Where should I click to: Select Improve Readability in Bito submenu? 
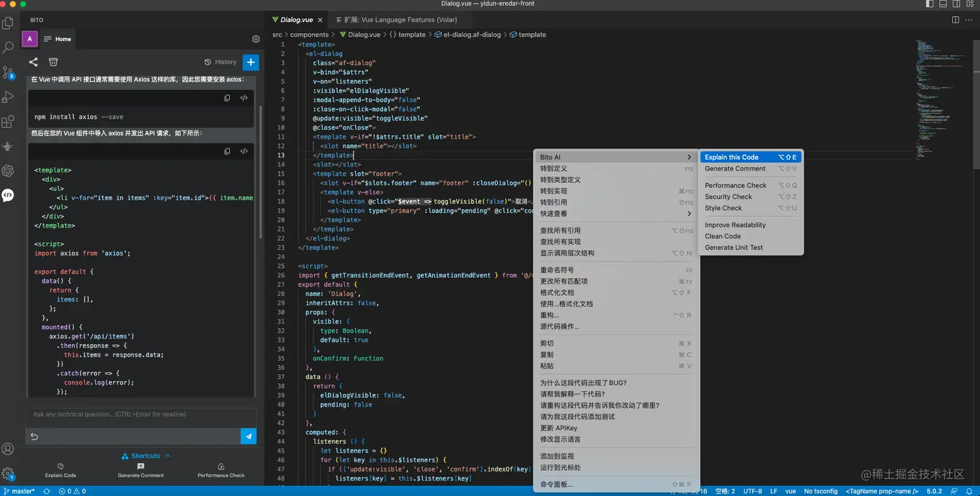point(751,225)
